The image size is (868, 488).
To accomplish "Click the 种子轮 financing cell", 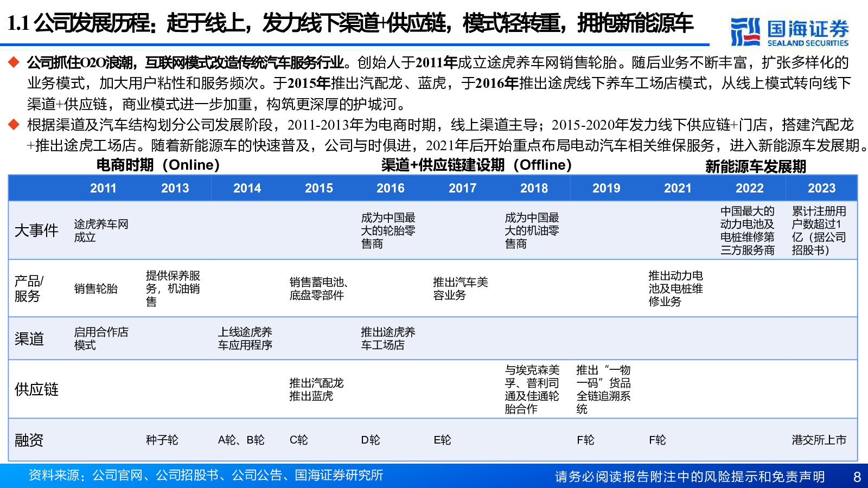I will click(x=162, y=440).
